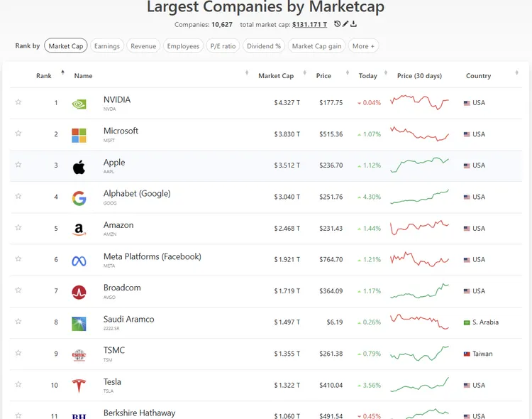
Task: Open Tesla's 30-day price chart
Action: click(419, 385)
